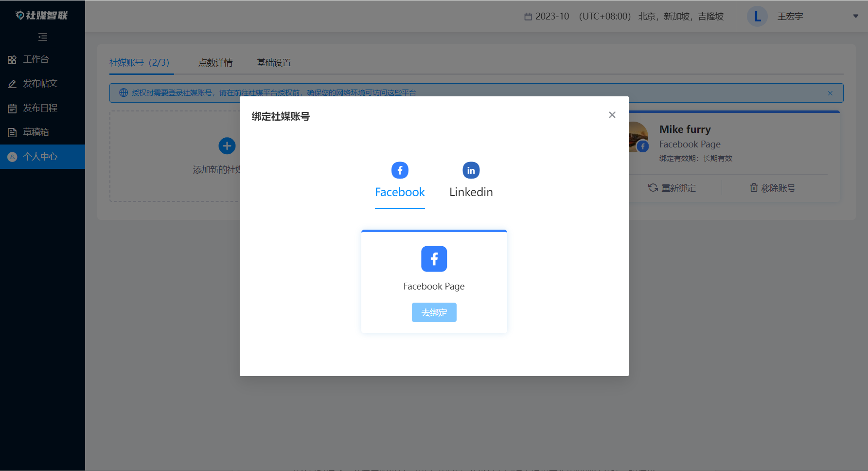Click the refresh icon beside 重新绑定
The image size is (868, 471).
coord(652,188)
